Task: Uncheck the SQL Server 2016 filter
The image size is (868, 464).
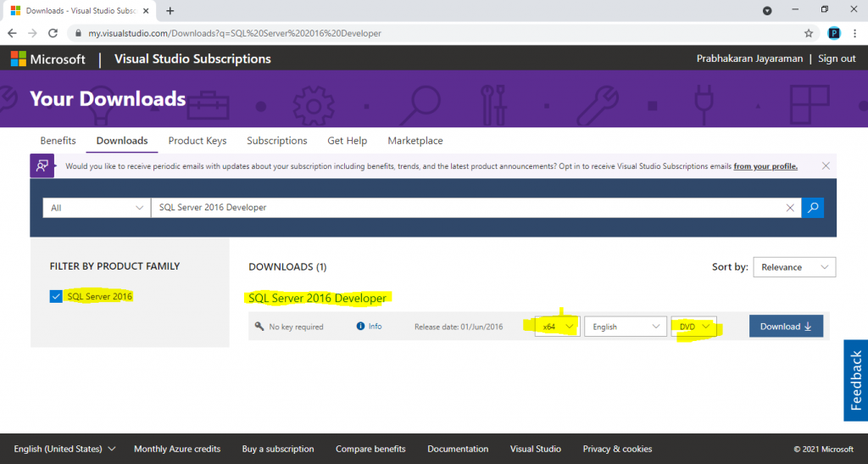Action: [x=56, y=296]
